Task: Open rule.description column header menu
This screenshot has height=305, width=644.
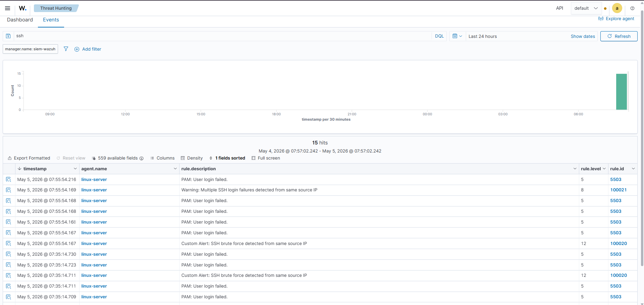Action: tap(575, 169)
